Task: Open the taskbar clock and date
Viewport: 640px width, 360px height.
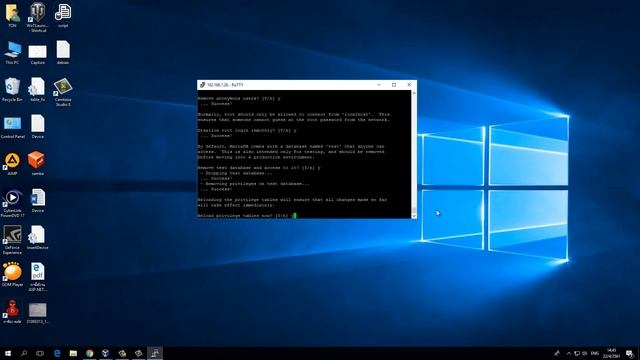Action: click(611, 353)
